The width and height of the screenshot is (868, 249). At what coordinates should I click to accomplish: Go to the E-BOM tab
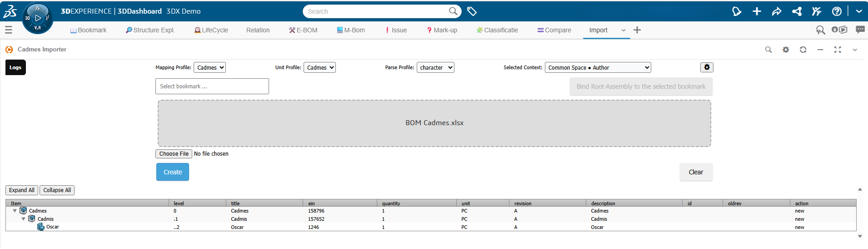tap(303, 30)
